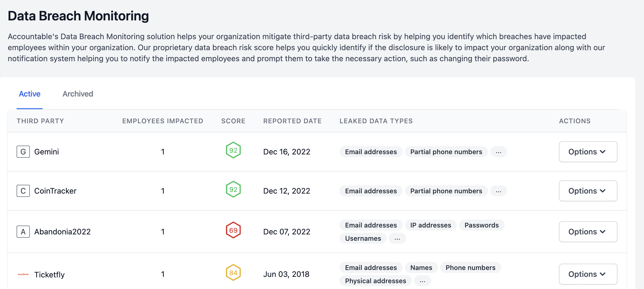Click the CoinTracker 'C' logo icon
This screenshot has width=644, height=289.
(23, 191)
